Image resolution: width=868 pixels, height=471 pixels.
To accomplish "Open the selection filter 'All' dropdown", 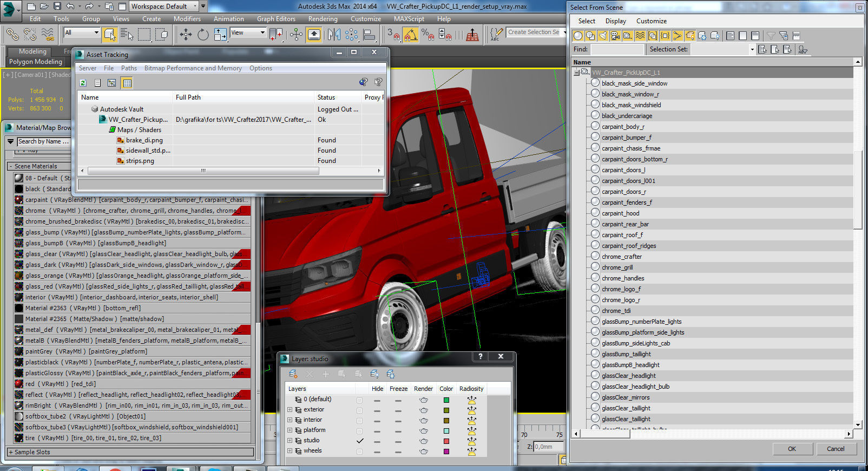I will tap(82, 33).
